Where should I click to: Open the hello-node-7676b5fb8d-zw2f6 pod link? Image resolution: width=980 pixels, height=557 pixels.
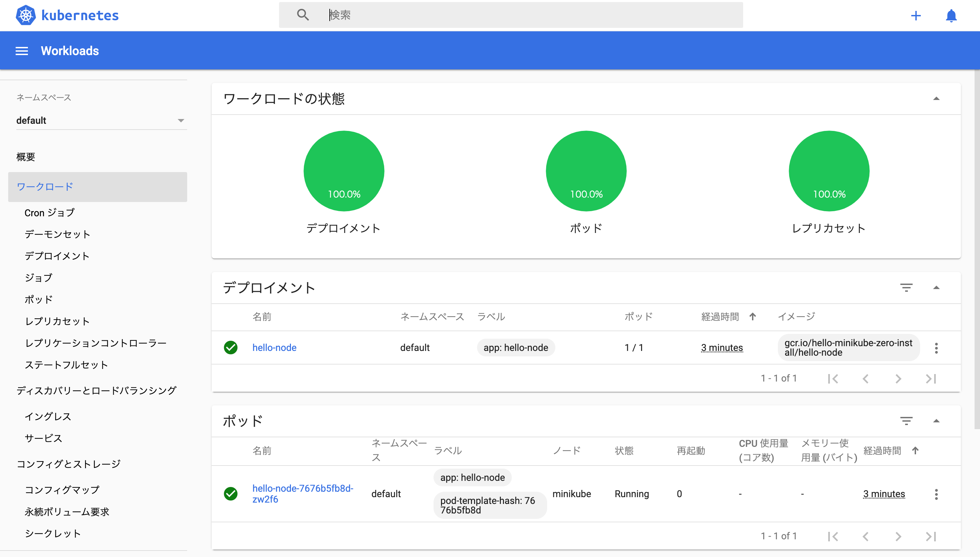303,493
